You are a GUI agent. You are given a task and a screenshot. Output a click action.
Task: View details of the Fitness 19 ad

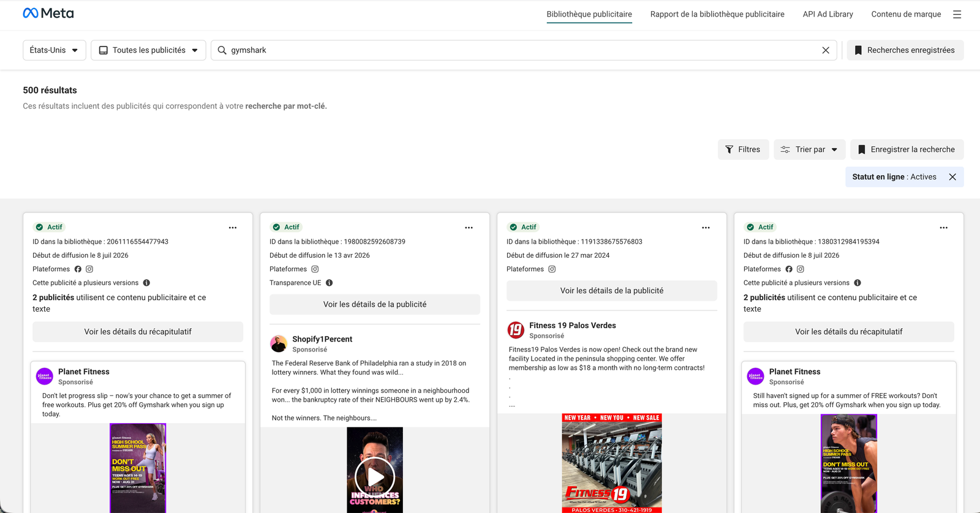612,291
